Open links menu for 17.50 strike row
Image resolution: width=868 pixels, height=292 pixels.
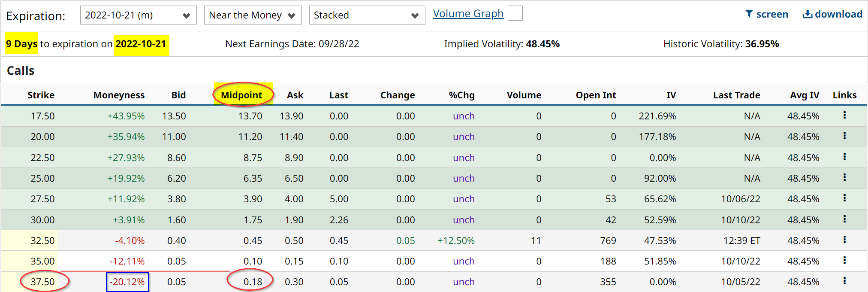click(844, 115)
